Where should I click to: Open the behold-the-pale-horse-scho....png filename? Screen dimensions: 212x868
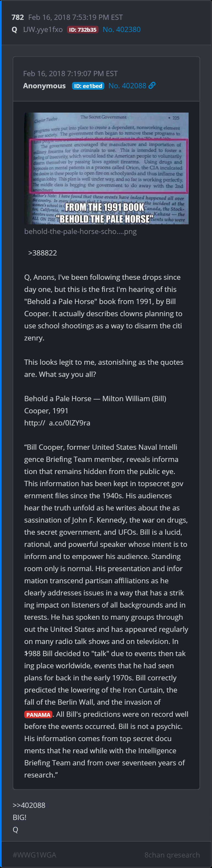point(80,231)
